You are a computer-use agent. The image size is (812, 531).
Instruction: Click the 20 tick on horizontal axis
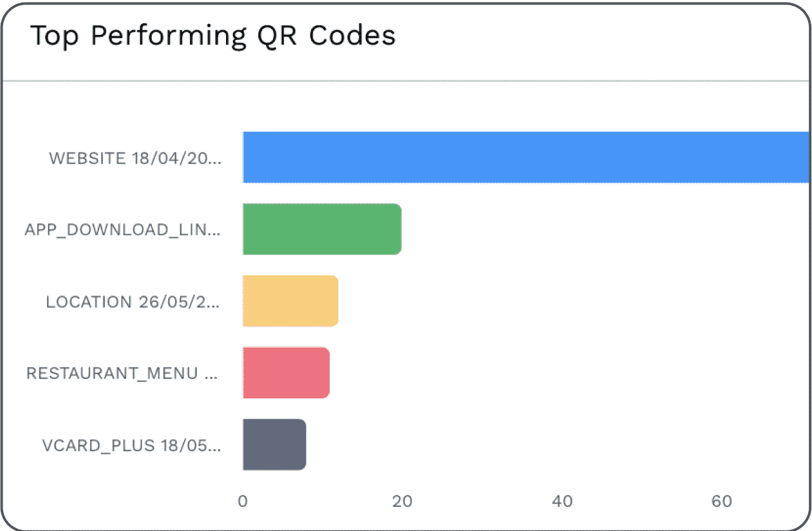(402, 502)
